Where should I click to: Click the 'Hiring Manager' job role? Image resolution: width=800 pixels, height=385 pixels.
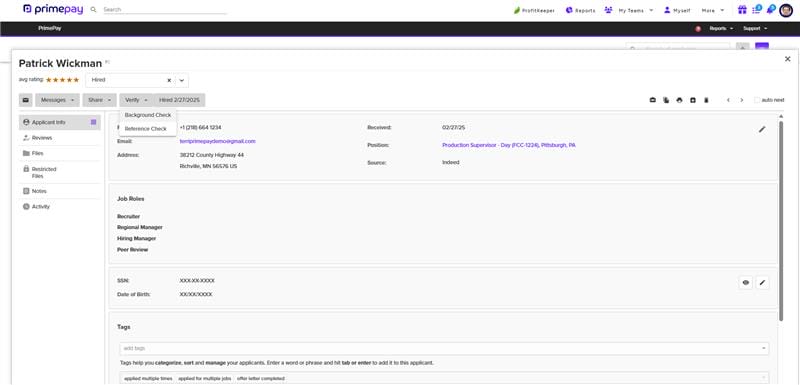137,239
